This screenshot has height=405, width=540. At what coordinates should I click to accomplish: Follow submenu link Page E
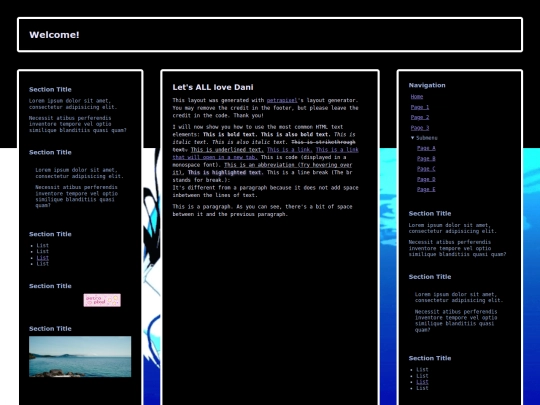(x=426, y=189)
